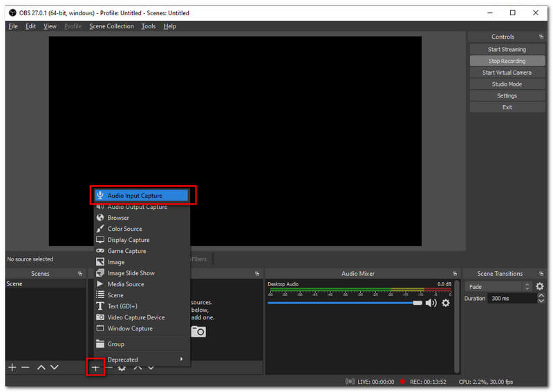
Task: Undock the Audio Mixer panel
Action: pyautogui.click(x=454, y=274)
